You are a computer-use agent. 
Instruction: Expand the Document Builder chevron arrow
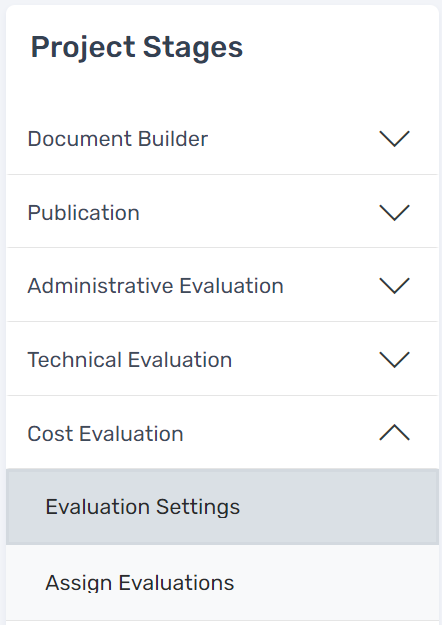click(394, 139)
